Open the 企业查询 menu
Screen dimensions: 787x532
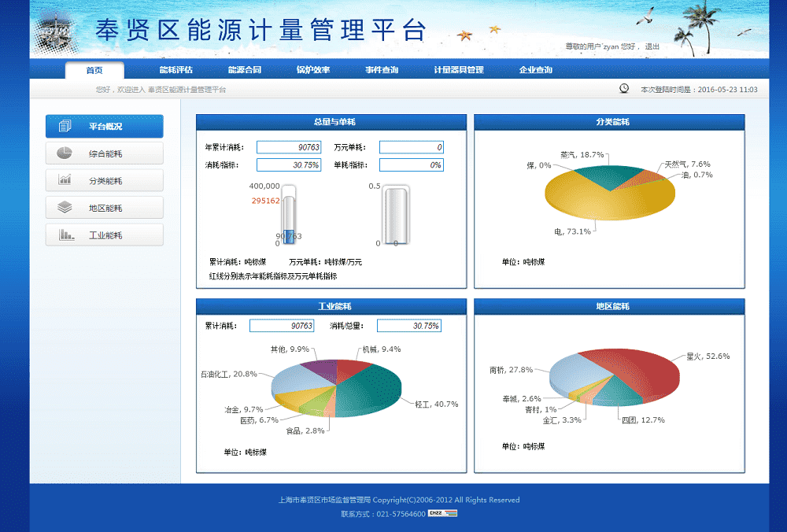pos(535,70)
